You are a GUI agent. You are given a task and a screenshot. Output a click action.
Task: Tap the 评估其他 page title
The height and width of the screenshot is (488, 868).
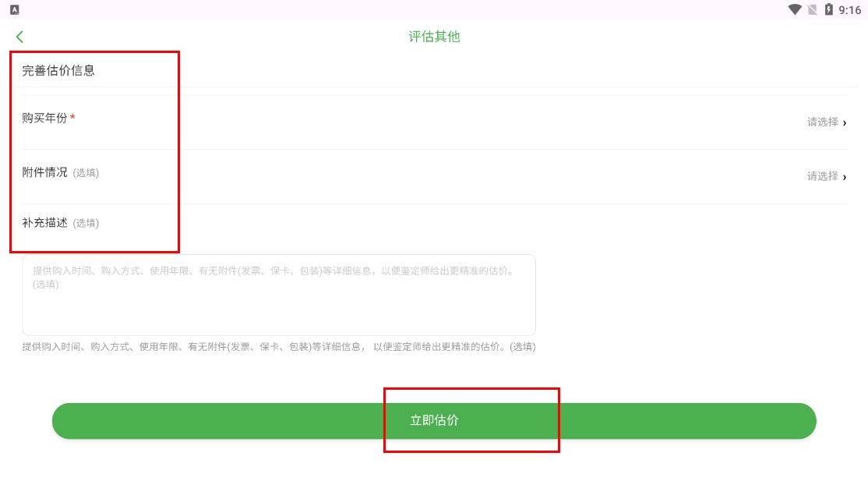[434, 37]
